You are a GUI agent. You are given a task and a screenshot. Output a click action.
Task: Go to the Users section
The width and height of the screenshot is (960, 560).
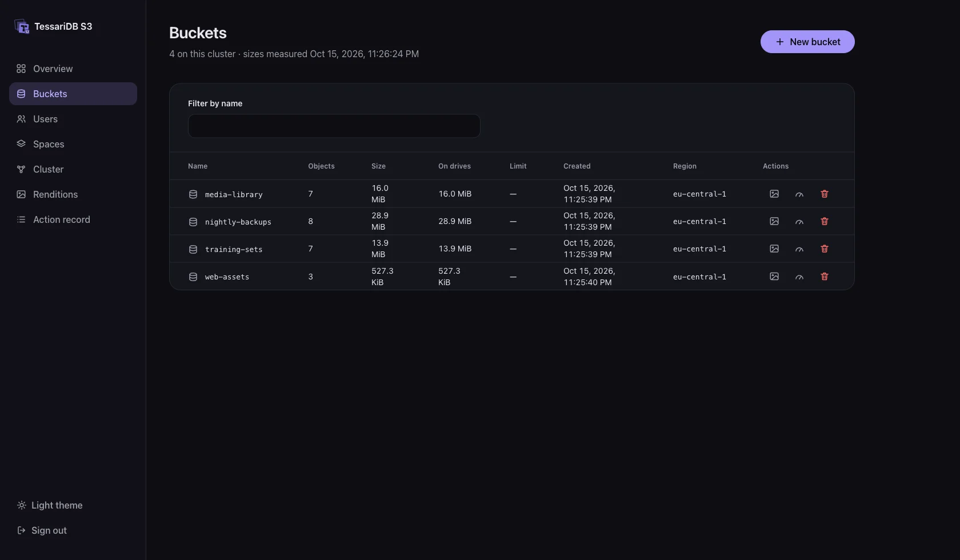tap(73, 119)
